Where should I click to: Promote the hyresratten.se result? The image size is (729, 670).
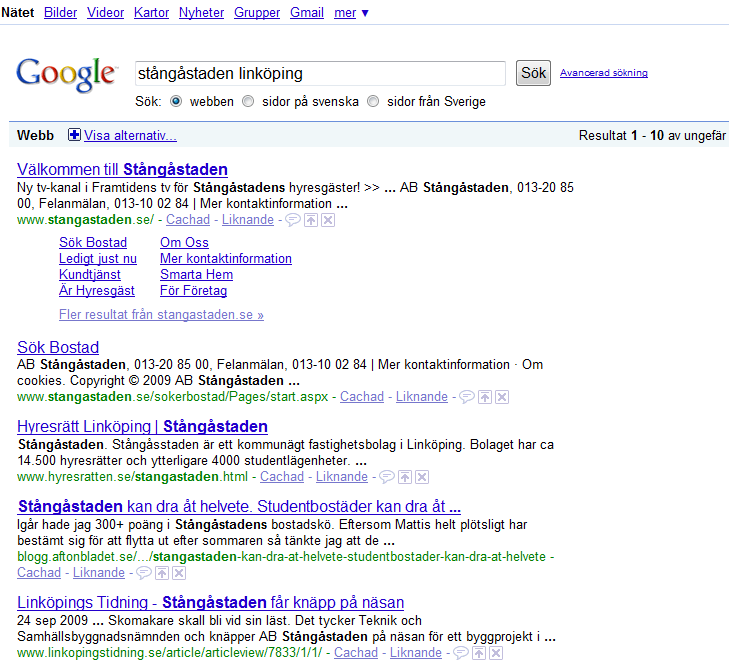(x=405, y=477)
